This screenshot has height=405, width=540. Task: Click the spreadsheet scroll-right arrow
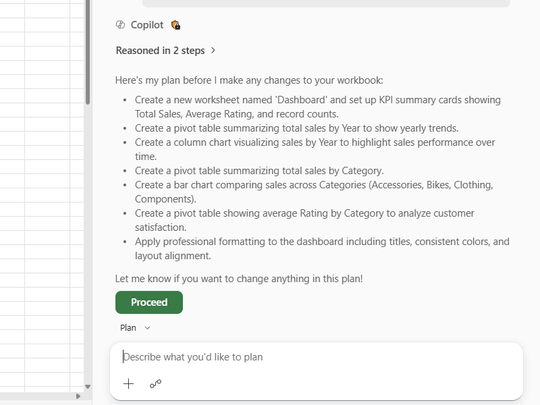pyautogui.click(x=78, y=396)
